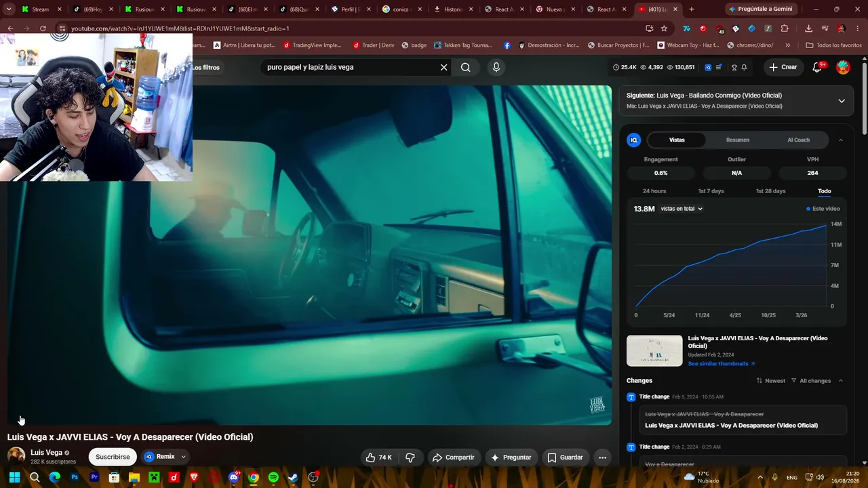Subscribe to Luis Vega with Suscribirse
Screen dimensions: 868x488
(x=113, y=457)
